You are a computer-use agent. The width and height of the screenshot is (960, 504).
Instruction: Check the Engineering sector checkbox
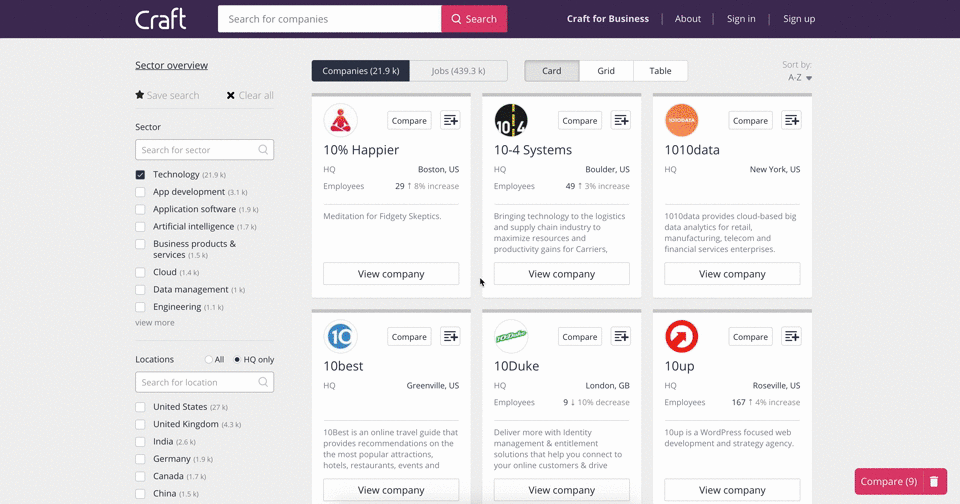[x=140, y=307]
